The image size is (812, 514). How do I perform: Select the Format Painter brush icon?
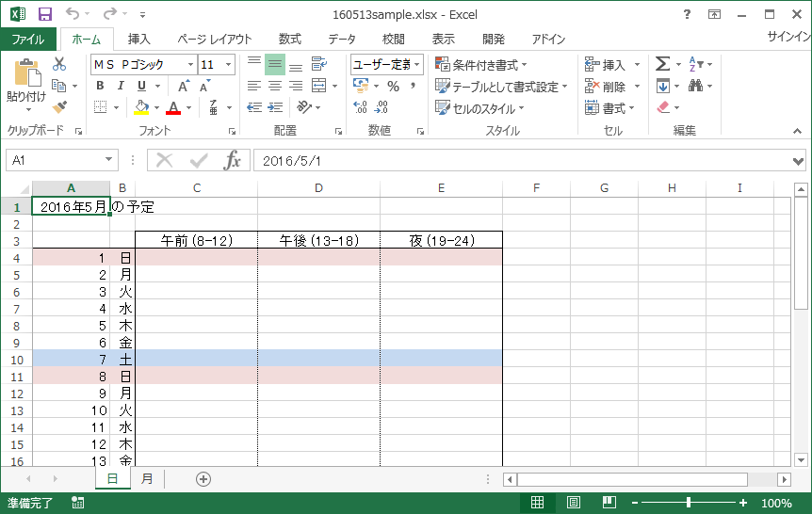tap(59, 107)
